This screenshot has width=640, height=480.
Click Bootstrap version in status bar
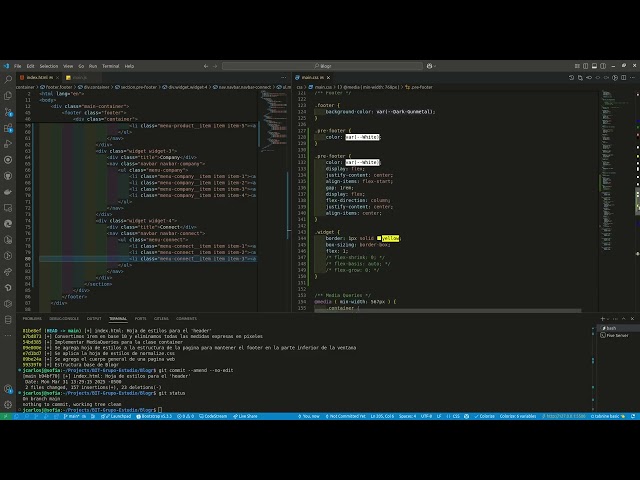(154, 416)
